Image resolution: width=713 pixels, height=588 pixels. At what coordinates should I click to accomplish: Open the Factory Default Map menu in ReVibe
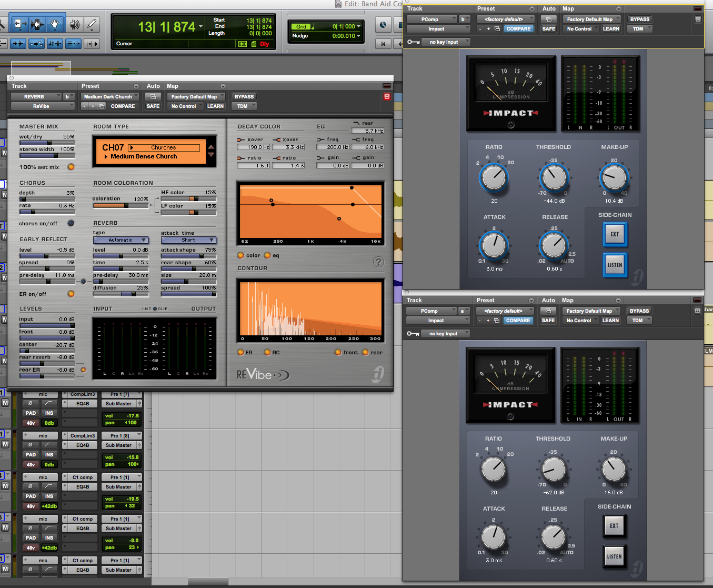pos(196,97)
